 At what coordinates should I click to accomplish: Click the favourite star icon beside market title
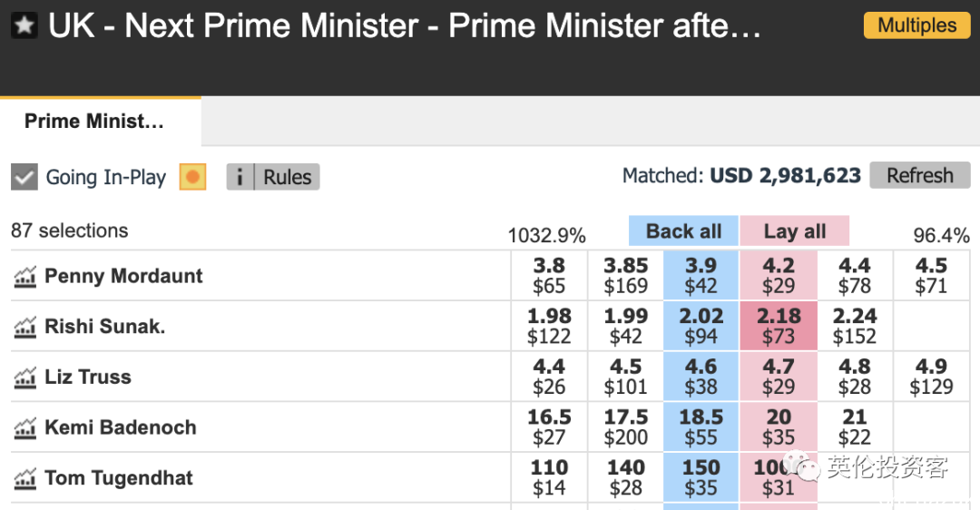[x=24, y=25]
